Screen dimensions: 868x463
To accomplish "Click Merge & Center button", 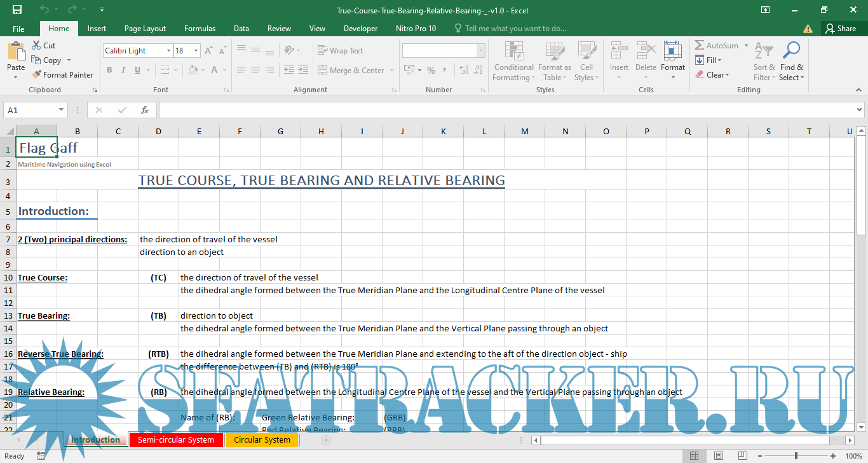I will click(351, 71).
